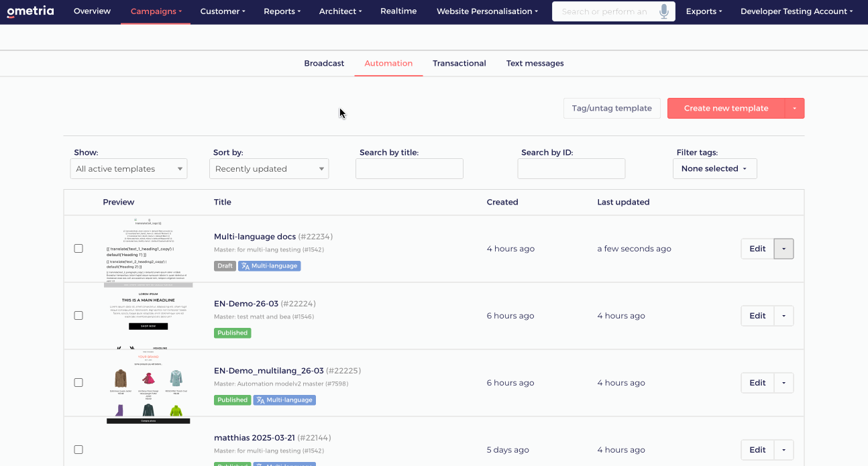This screenshot has height=466, width=868.
Task: Open the Show templates dropdown
Action: 129,169
